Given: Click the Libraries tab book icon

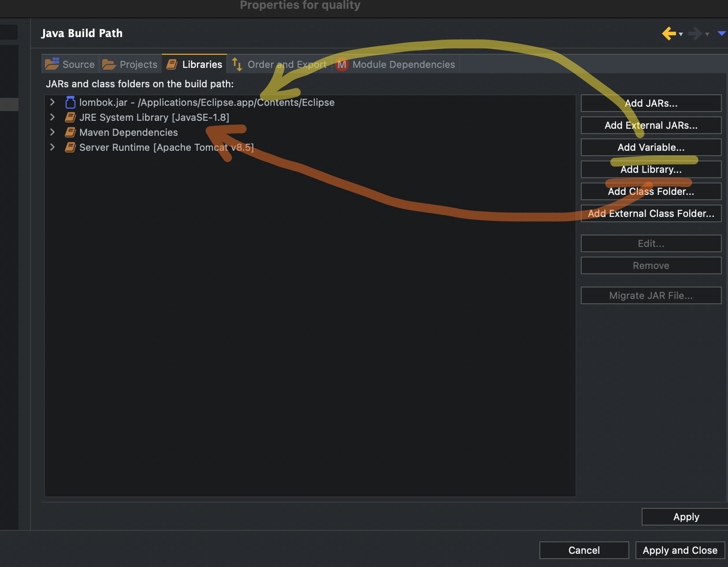Looking at the screenshot, I should (x=172, y=65).
